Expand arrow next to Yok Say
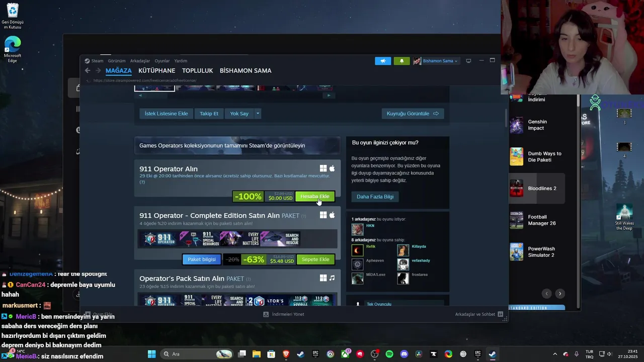This screenshot has width=644, height=362. click(x=258, y=114)
